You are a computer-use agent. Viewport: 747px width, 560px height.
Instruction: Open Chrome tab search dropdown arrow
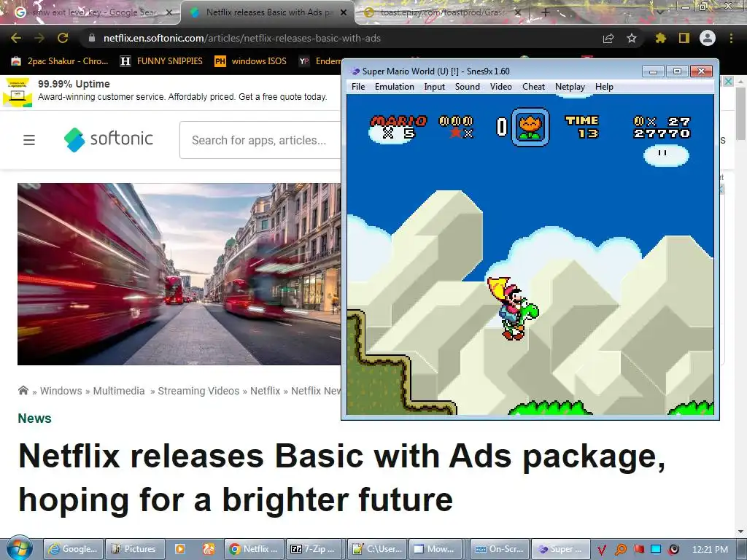[x=660, y=12]
